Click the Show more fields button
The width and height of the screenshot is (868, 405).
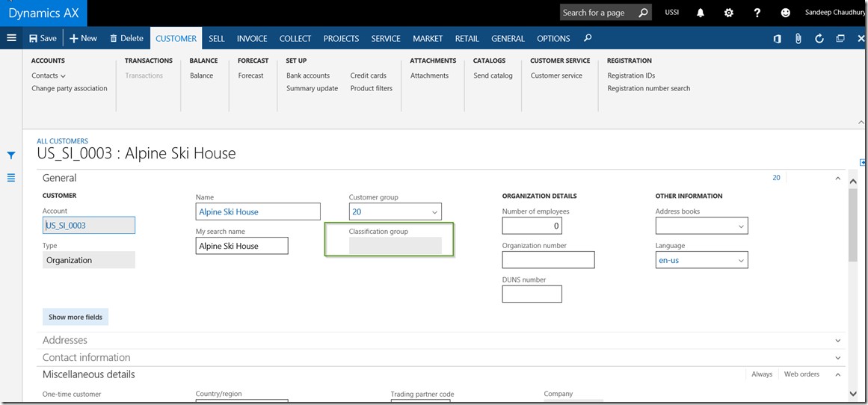point(76,317)
